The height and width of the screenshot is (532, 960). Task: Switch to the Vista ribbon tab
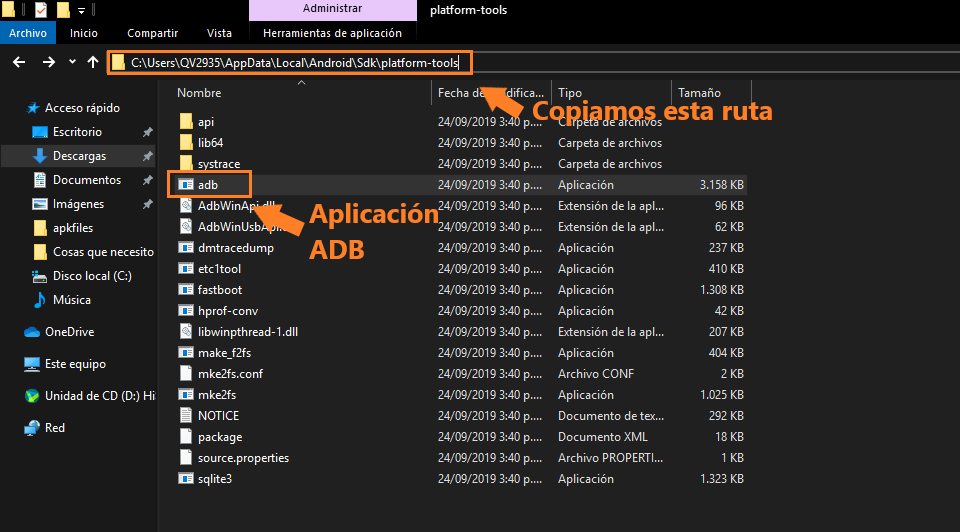tap(218, 33)
